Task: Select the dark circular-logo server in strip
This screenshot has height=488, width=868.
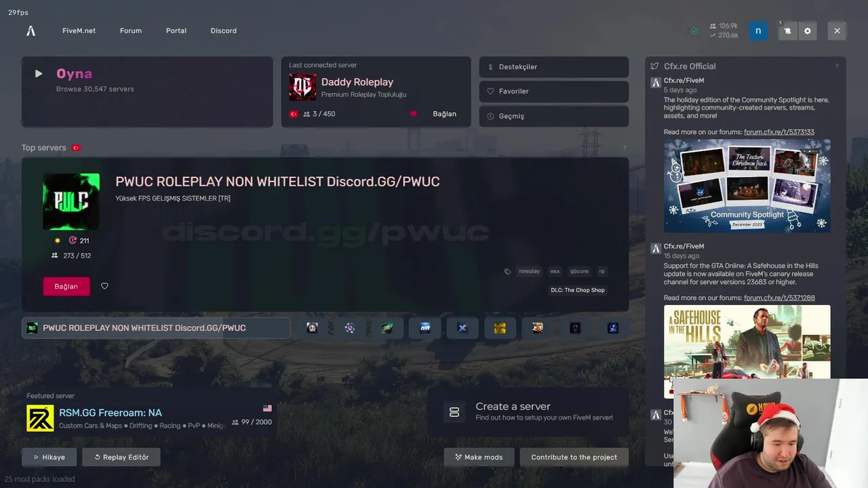Action: (x=575, y=328)
